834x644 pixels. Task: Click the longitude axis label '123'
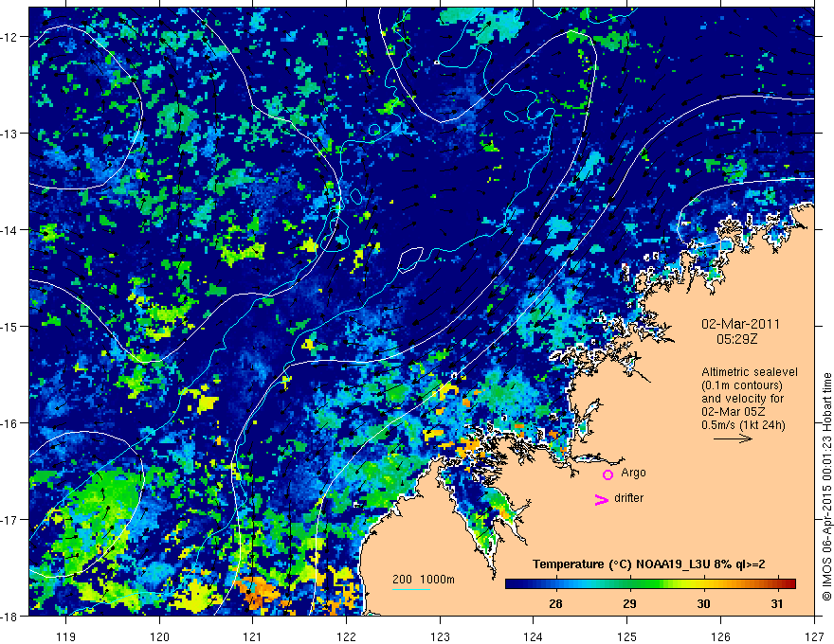click(x=440, y=636)
